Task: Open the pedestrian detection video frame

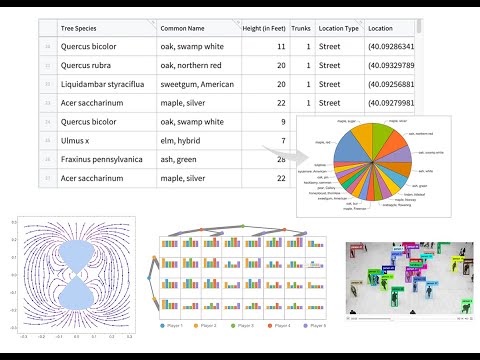Action: click(x=410, y=279)
